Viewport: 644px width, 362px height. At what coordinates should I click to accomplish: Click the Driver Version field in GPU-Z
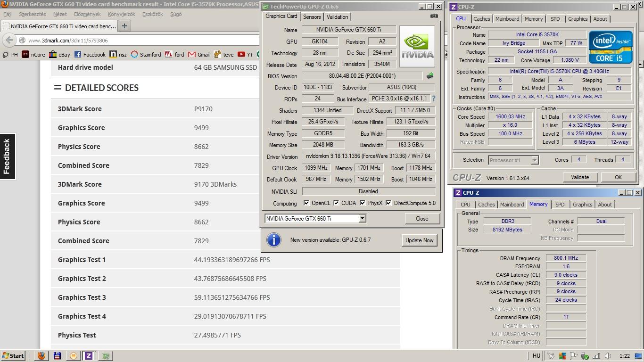pyautogui.click(x=368, y=156)
